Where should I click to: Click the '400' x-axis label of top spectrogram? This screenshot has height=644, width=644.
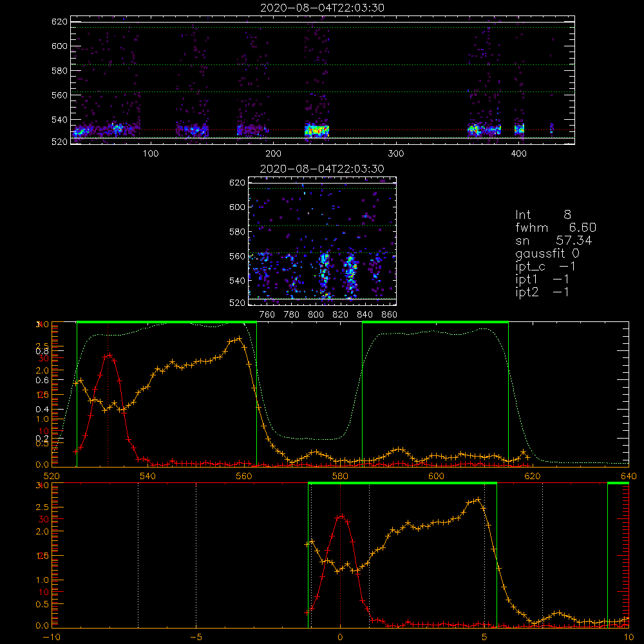pos(518,154)
